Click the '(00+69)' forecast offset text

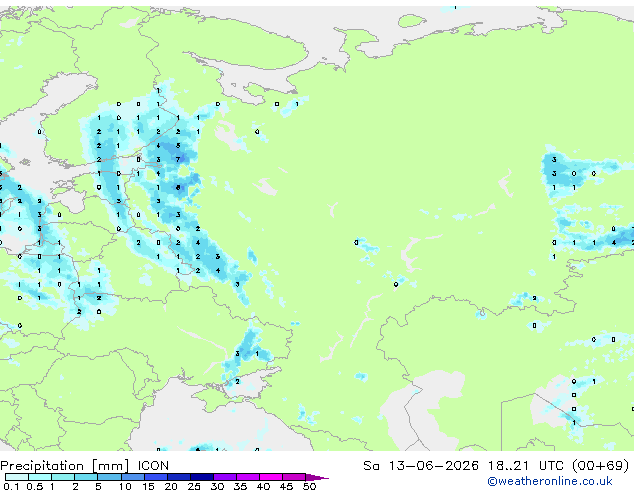pyautogui.click(x=601, y=466)
